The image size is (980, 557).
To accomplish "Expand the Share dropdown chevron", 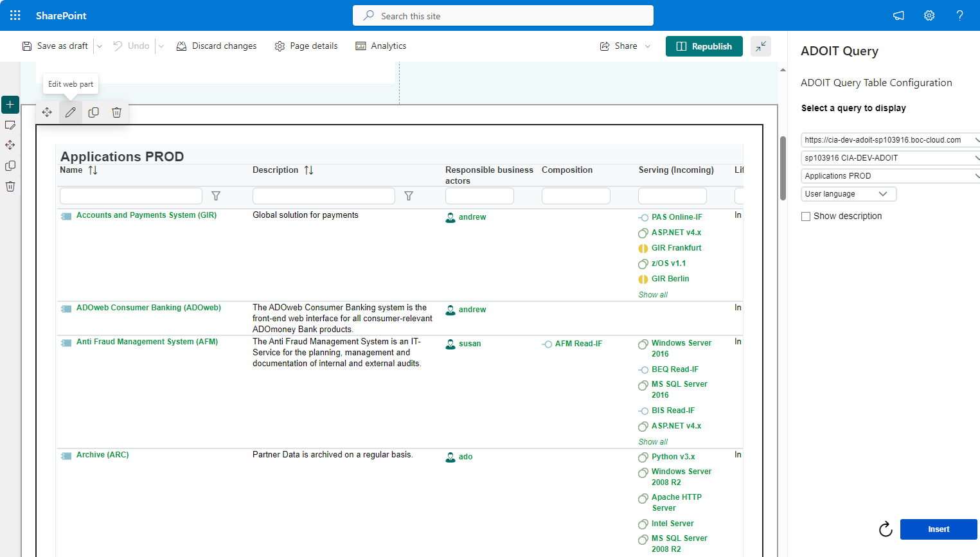I will (x=648, y=46).
